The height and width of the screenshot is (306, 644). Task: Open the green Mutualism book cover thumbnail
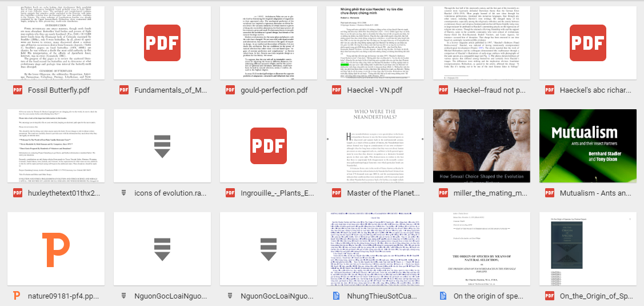[x=588, y=146]
